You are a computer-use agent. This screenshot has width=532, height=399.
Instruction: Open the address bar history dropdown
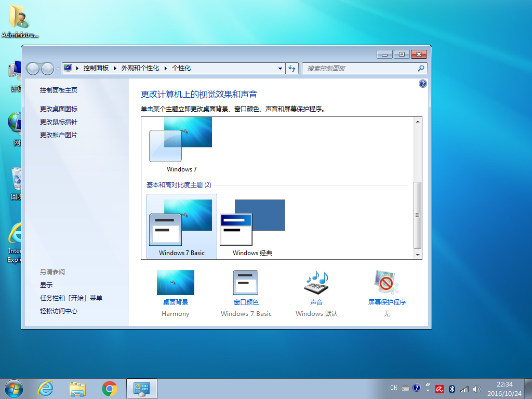pyautogui.click(x=280, y=68)
